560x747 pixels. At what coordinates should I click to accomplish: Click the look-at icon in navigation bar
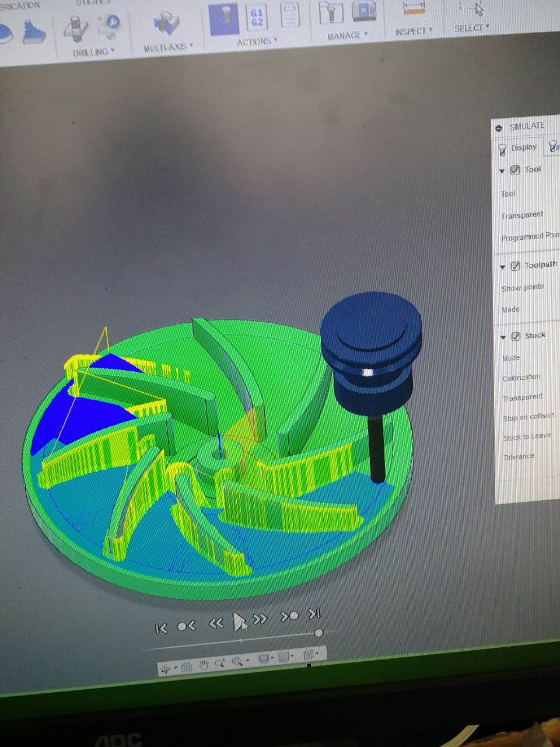pos(187,666)
